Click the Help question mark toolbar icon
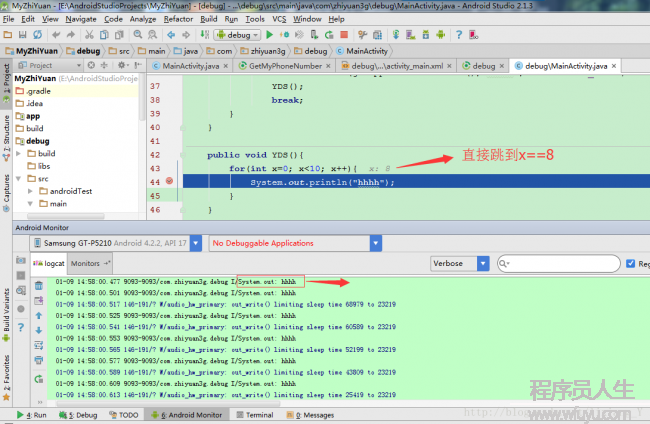The image size is (650, 424). [x=459, y=35]
